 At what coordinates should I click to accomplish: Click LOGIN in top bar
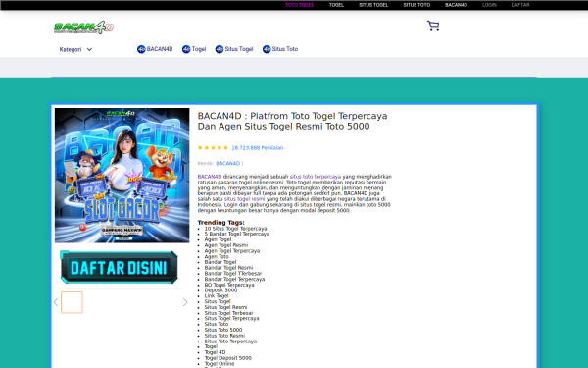point(489,5)
